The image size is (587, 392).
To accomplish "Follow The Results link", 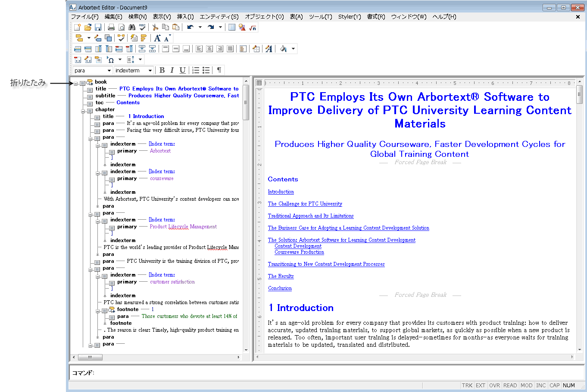I will click(x=281, y=276).
